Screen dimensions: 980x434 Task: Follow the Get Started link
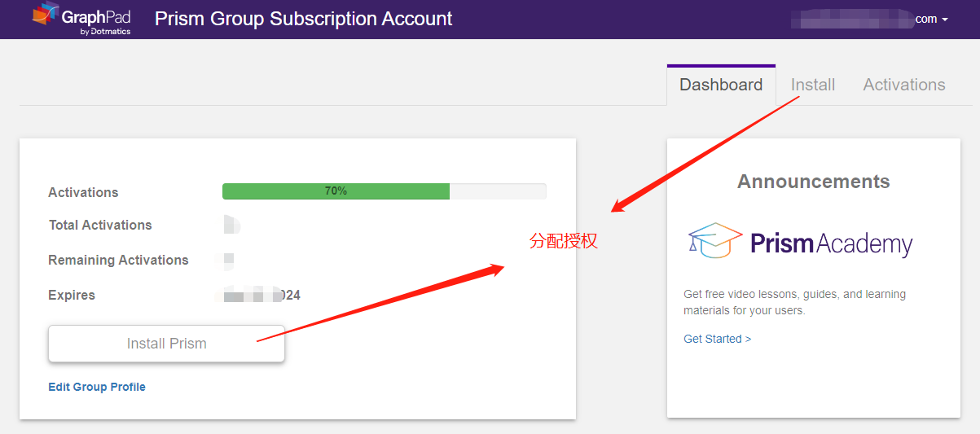coord(718,339)
